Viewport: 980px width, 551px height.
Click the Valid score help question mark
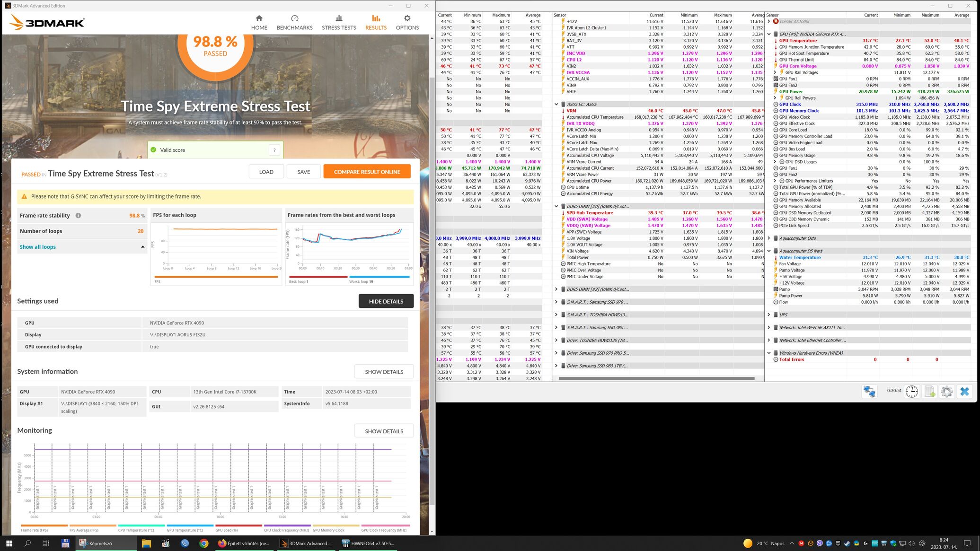274,150
